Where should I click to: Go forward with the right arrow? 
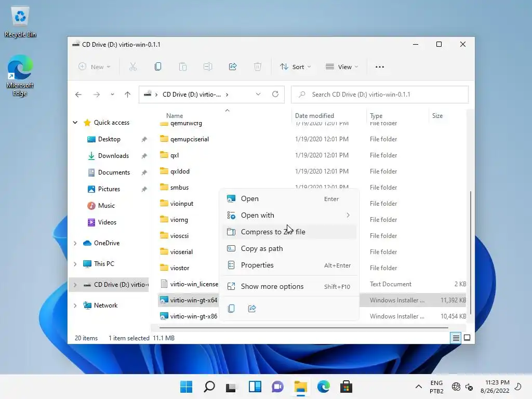click(97, 95)
